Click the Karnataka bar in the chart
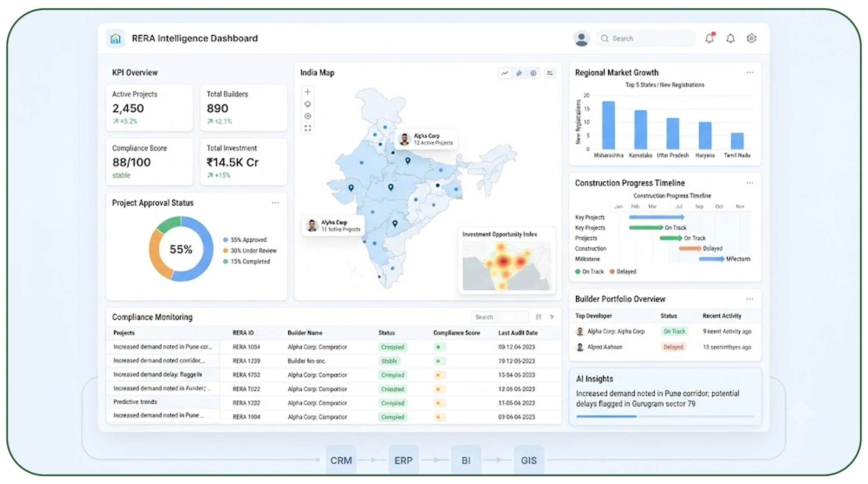The height and width of the screenshot is (484, 868). click(x=640, y=130)
